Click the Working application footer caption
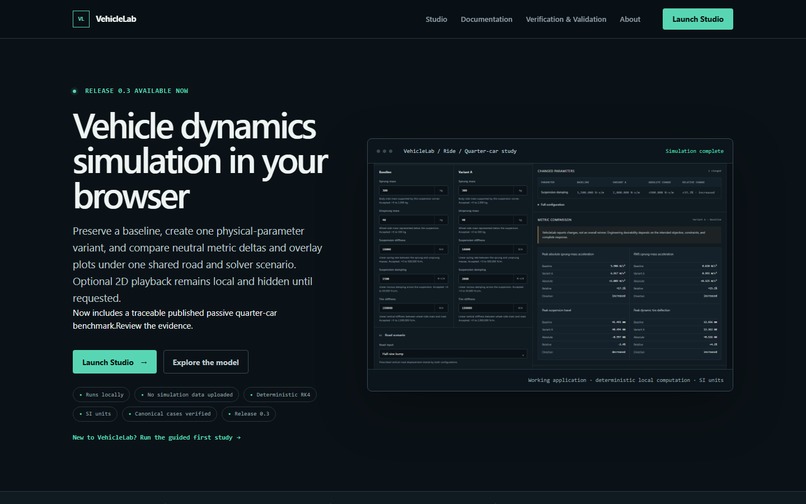The image size is (806, 504). [x=626, y=380]
